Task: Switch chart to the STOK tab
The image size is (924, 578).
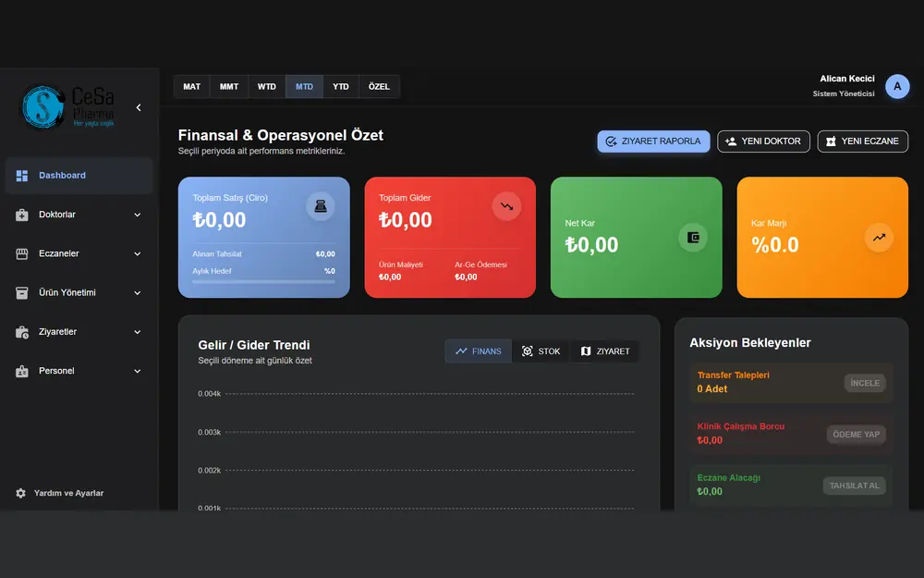Action: [x=541, y=351]
